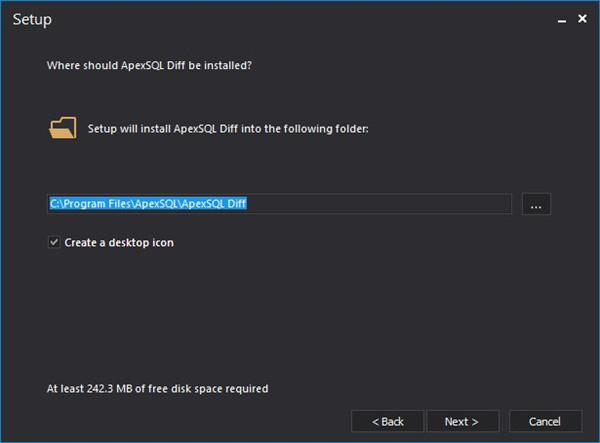
Task: Minimize the Setup window
Action: tap(562, 19)
